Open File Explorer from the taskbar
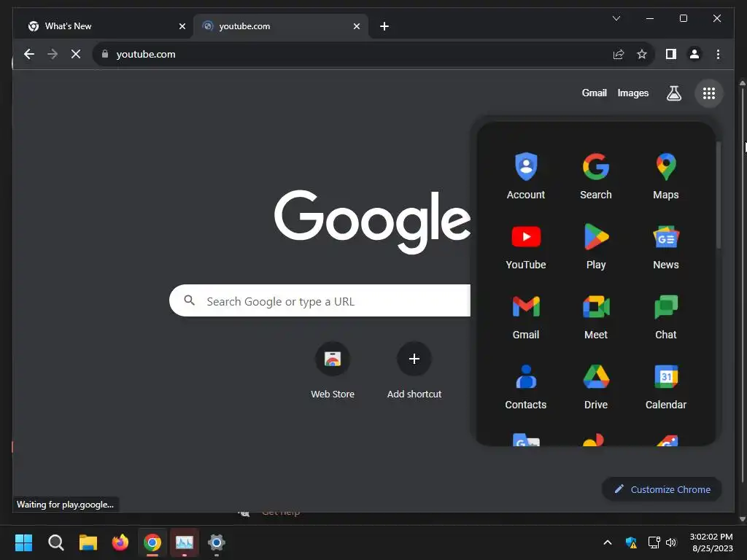 pyautogui.click(x=88, y=542)
